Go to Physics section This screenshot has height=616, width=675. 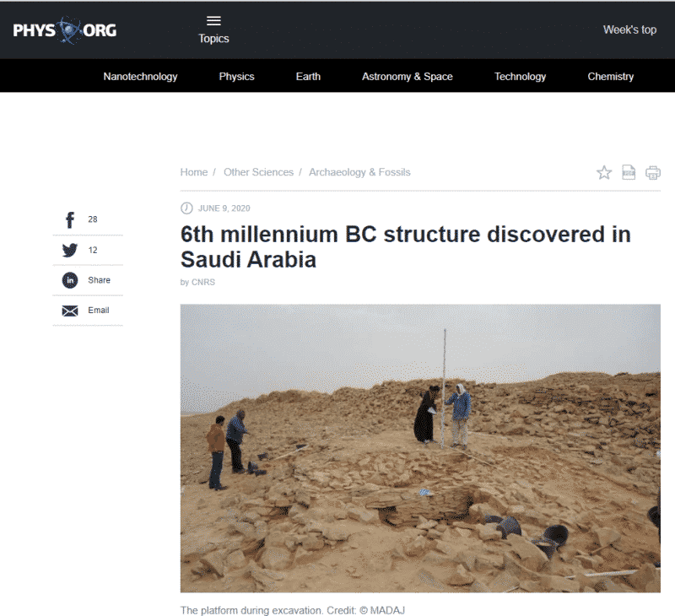point(236,76)
